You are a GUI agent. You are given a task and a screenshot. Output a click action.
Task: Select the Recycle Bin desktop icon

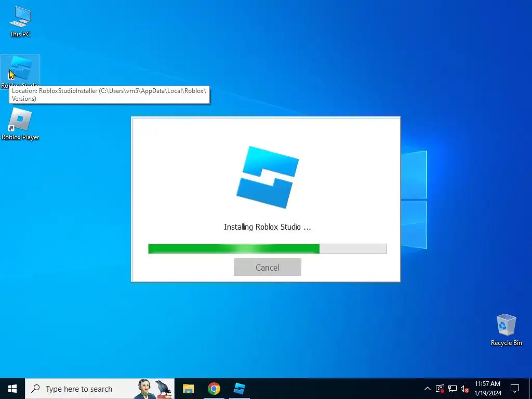pyautogui.click(x=506, y=330)
